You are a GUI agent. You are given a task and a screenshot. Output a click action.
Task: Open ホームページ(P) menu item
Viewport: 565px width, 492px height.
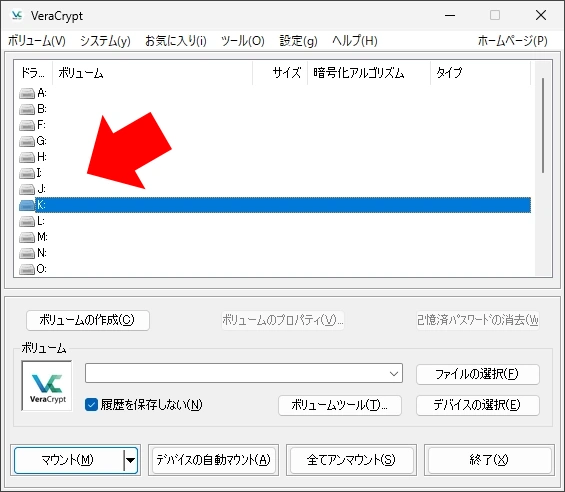coord(512,41)
